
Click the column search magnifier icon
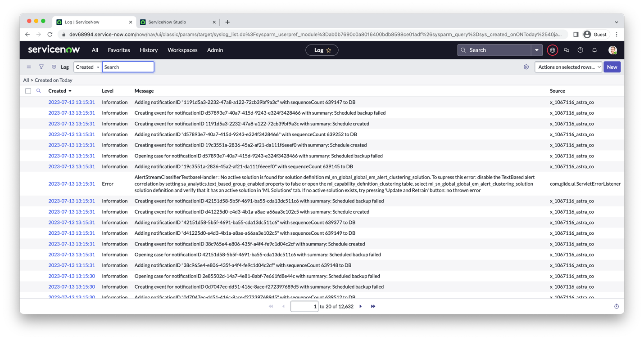tap(39, 91)
